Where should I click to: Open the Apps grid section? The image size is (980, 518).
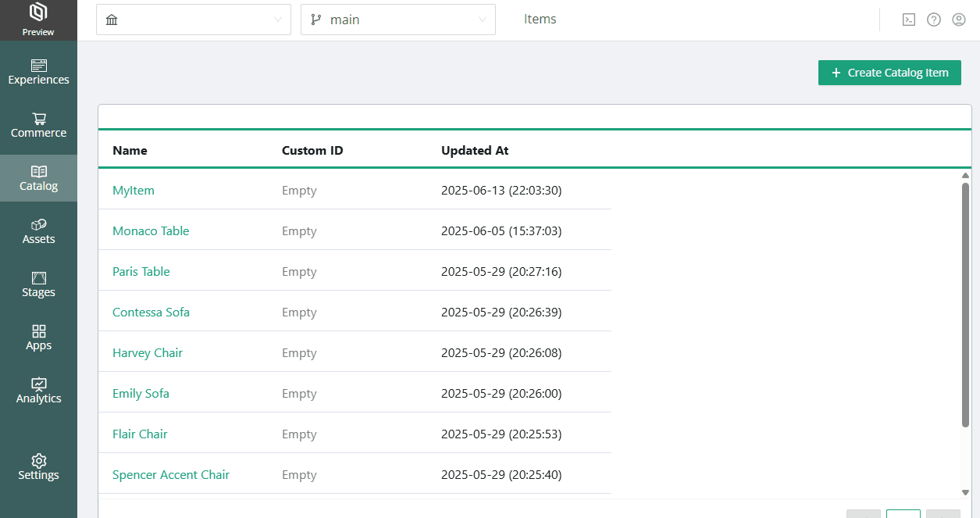tap(38, 338)
